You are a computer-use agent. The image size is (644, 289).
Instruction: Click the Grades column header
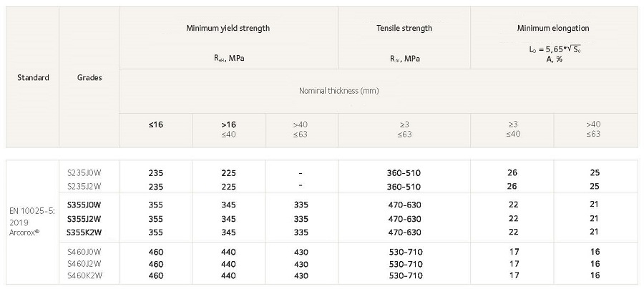click(89, 77)
